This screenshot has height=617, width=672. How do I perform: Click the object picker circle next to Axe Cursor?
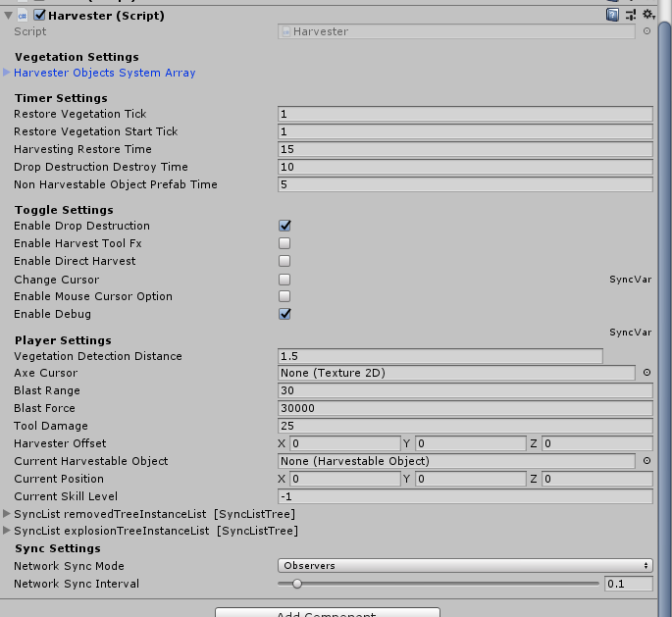click(x=646, y=373)
